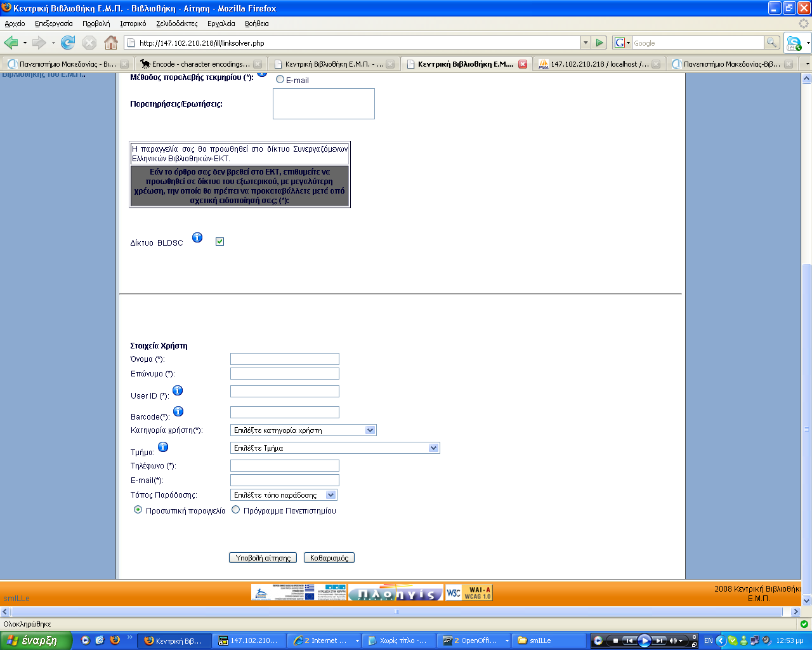The width and height of the screenshot is (812, 650).
Task: Click into the Όνομα input field
Action: pos(285,359)
